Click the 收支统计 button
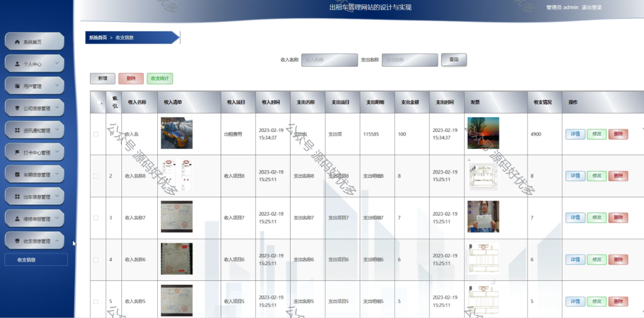Screen dimensions: 644x318 tap(160, 79)
